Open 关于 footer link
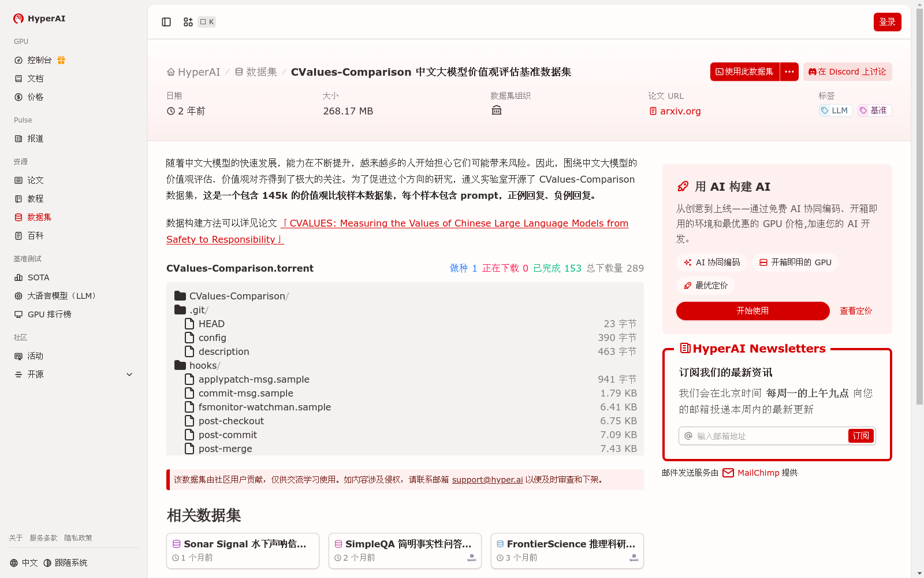 16,538
